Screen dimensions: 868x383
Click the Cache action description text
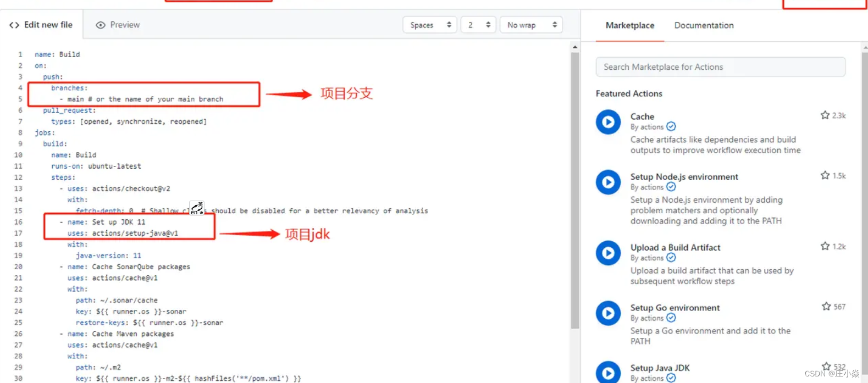click(x=715, y=145)
